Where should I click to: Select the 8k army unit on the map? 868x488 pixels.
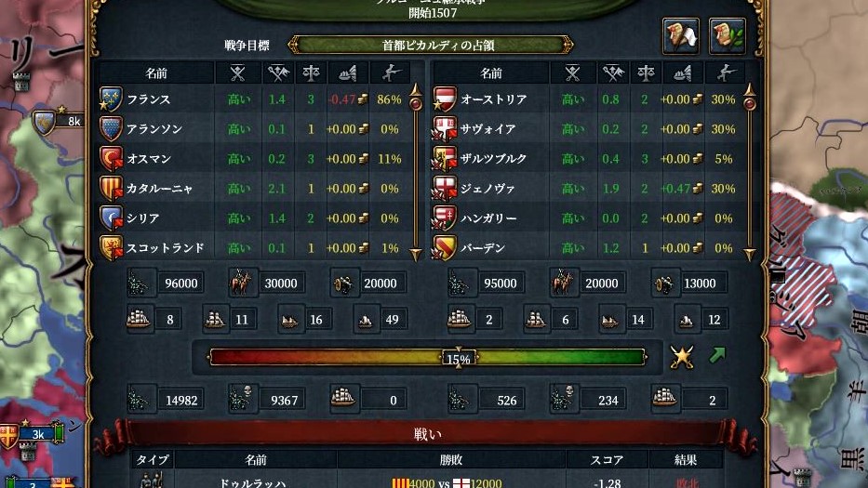point(60,121)
